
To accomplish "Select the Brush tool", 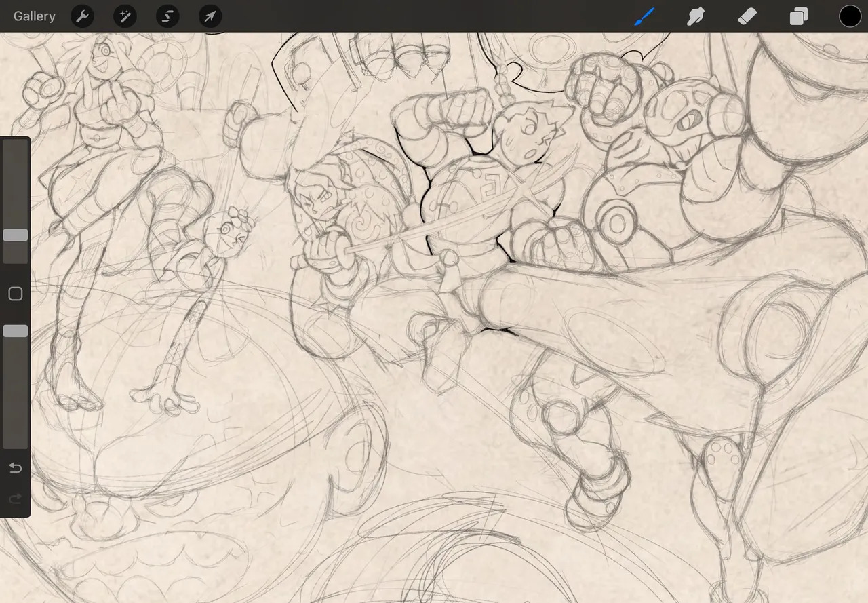I will 644,16.
